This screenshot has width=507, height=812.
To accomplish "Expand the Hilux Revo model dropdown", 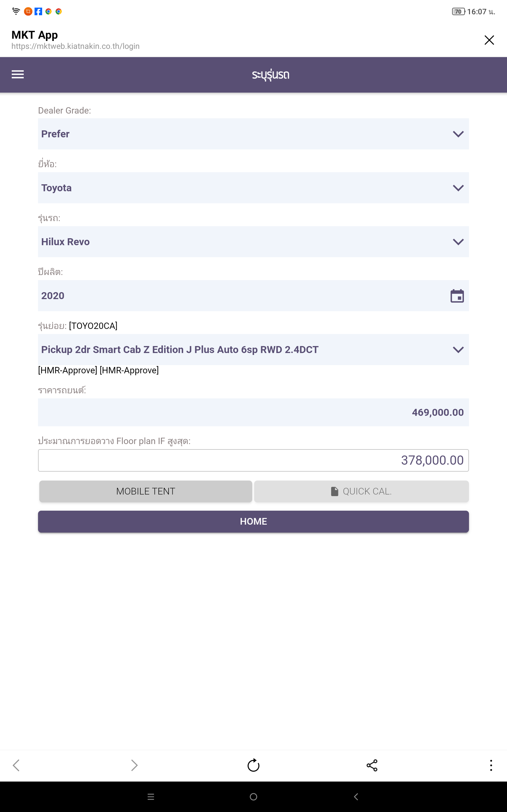I will click(x=253, y=242).
